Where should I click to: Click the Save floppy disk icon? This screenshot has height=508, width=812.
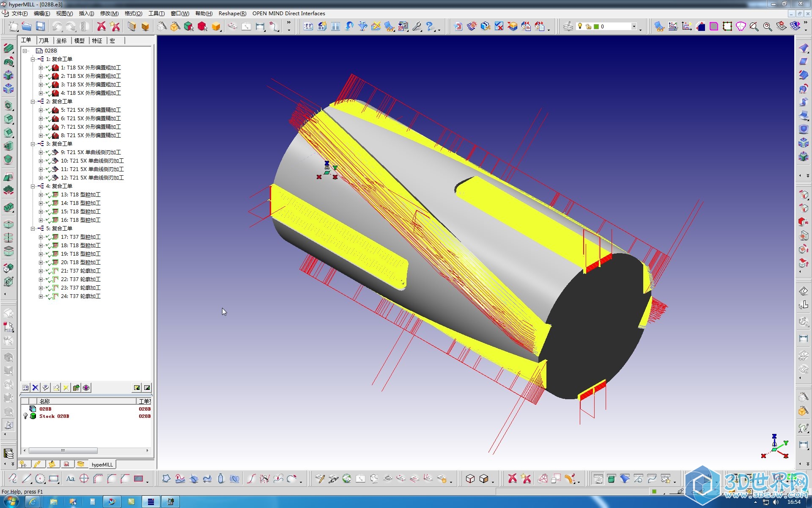click(40, 27)
